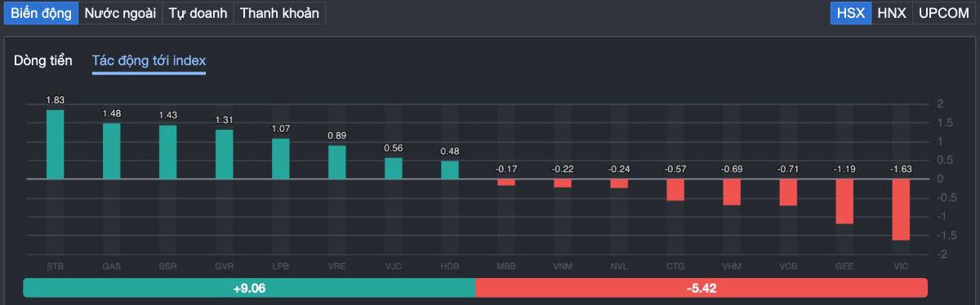Open the Thanh khoản tab

[279, 13]
